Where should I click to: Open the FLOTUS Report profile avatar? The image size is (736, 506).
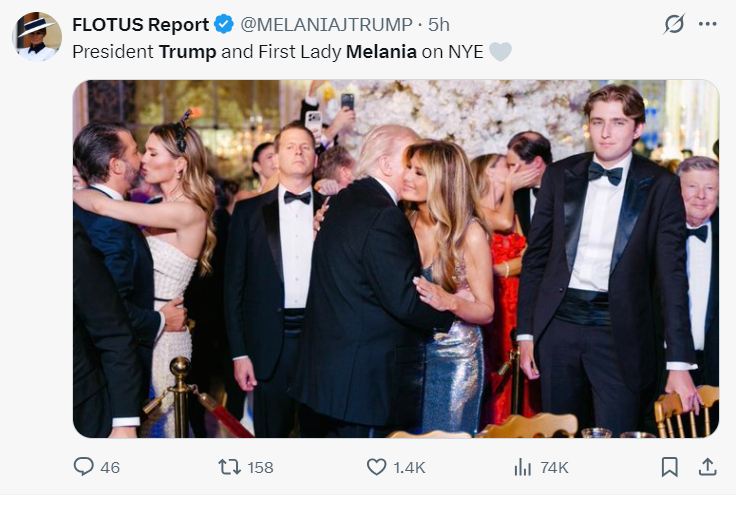pyautogui.click(x=37, y=37)
